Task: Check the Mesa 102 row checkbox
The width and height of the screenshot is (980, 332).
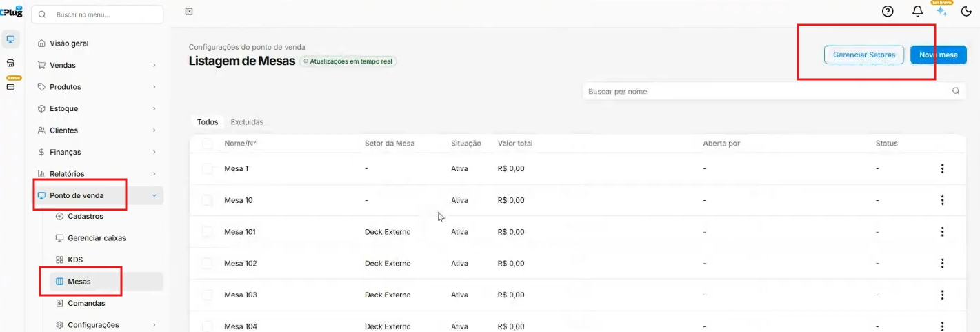Action: click(208, 264)
